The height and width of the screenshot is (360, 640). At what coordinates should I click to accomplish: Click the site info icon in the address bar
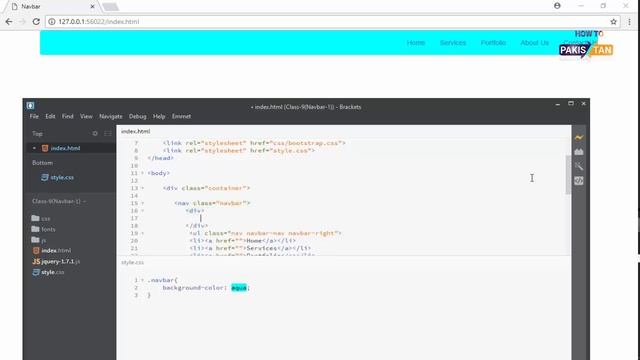point(52,22)
